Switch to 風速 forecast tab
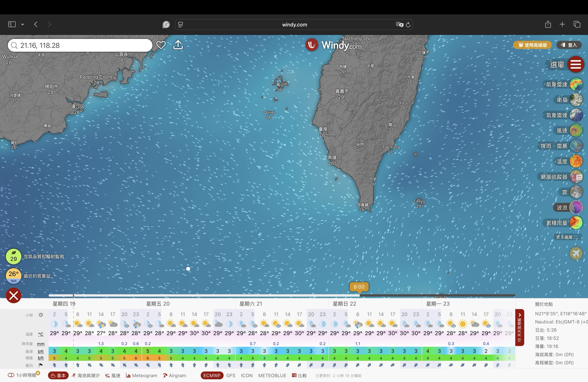 113,375
